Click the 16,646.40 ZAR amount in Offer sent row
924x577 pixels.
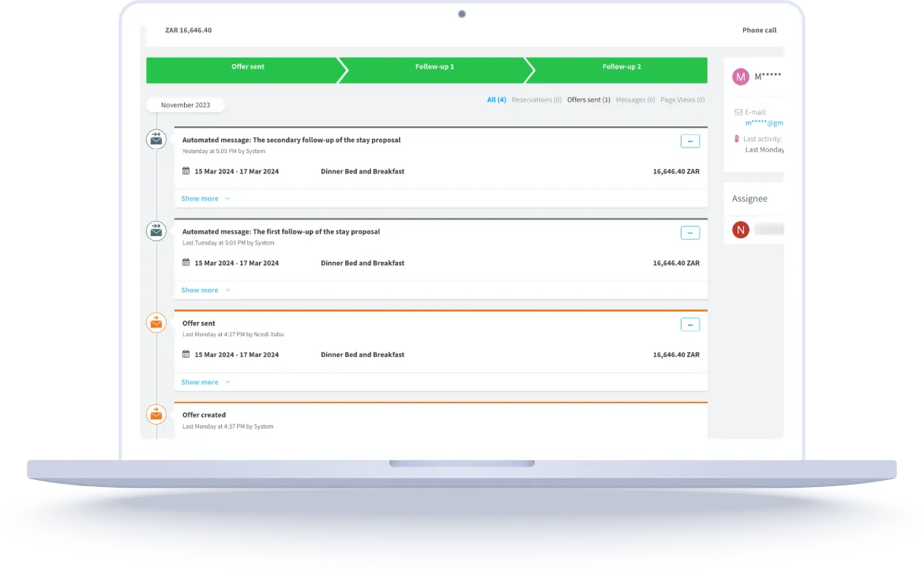676,354
